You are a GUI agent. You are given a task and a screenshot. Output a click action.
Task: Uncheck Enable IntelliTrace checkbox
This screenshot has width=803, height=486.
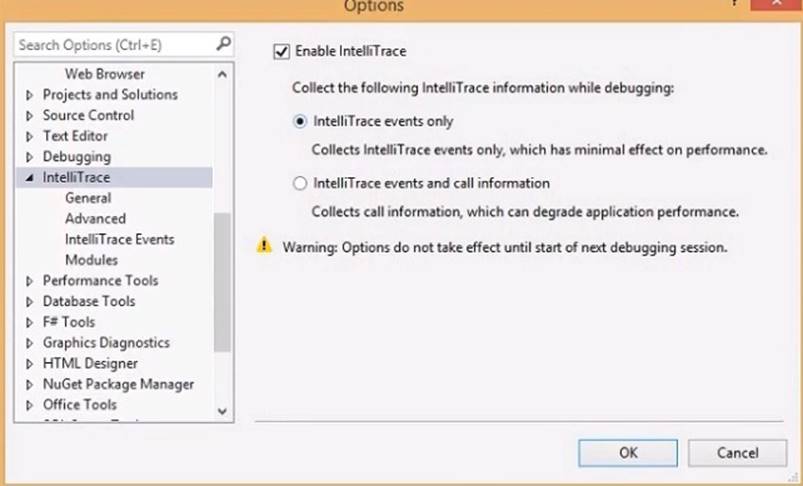coord(281,51)
